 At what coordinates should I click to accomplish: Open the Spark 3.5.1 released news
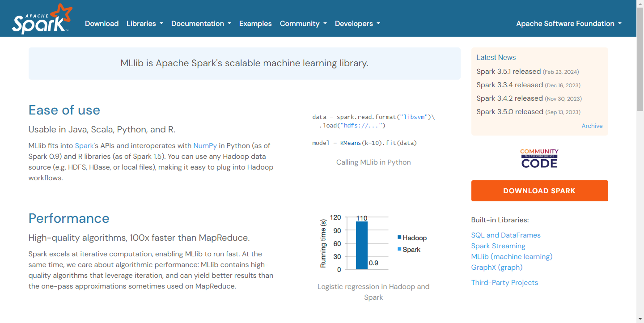(508, 72)
